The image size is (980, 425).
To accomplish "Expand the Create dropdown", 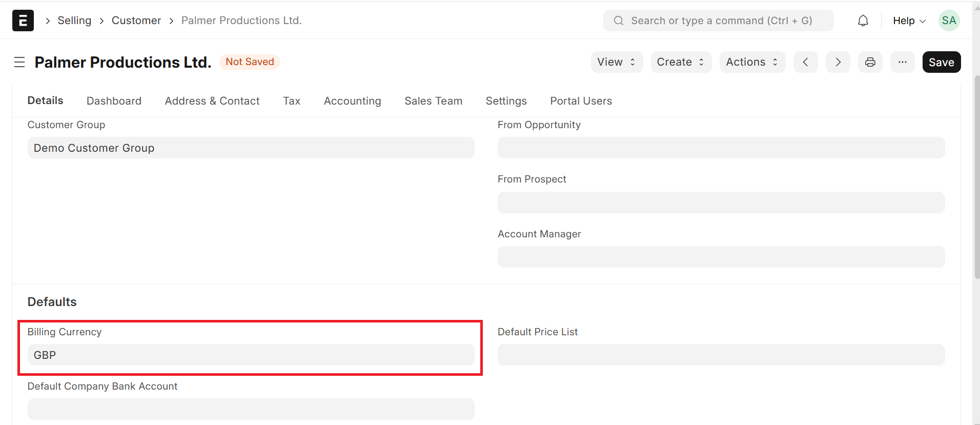I will pyautogui.click(x=681, y=62).
